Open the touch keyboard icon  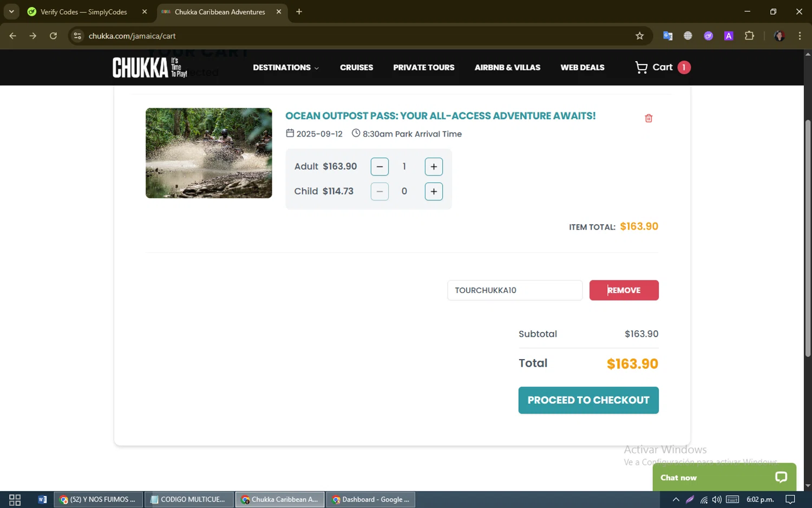tap(732, 499)
